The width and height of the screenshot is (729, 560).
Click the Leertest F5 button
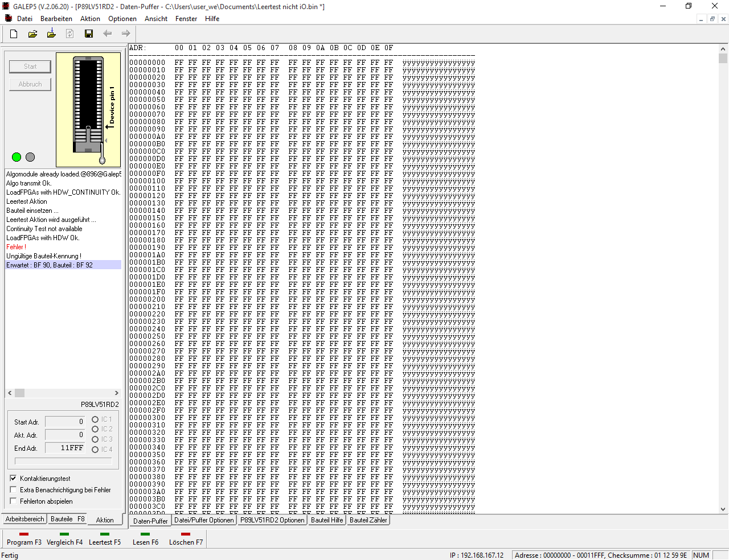click(105, 540)
